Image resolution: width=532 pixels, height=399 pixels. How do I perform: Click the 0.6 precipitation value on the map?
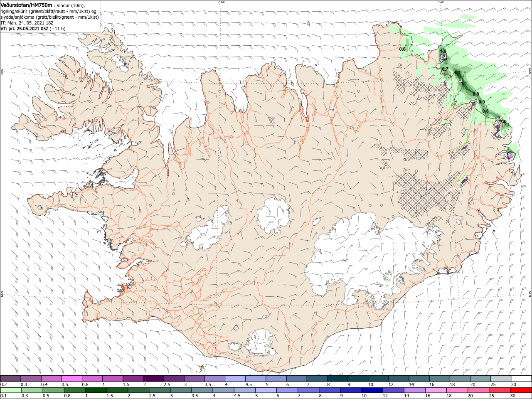click(x=402, y=49)
